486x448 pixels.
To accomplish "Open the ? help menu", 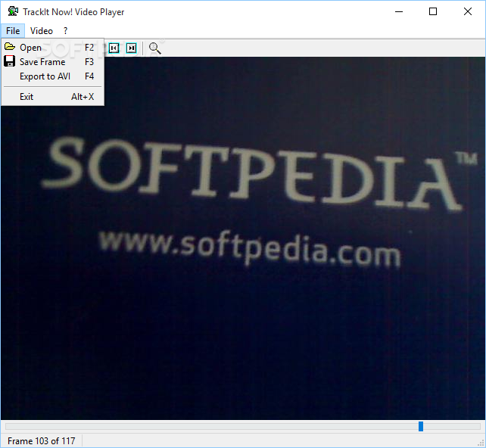I will pos(65,31).
